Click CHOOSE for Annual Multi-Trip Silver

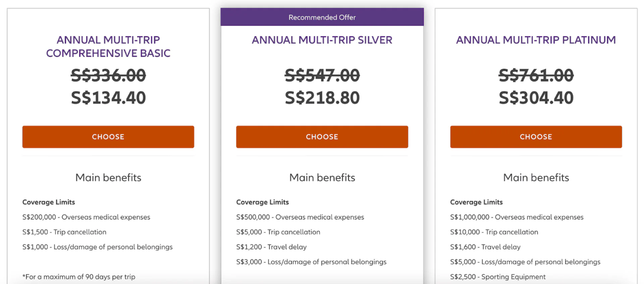pyautogui.click(x=322, y=137)
